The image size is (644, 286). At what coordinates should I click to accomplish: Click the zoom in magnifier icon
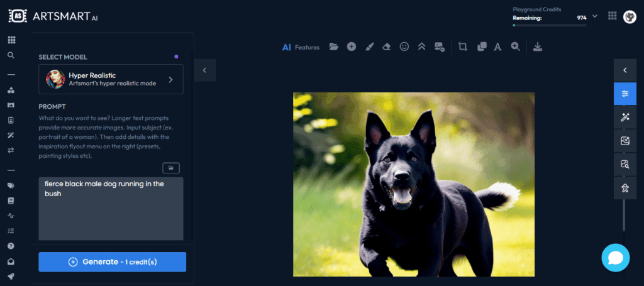coord(516,47)
